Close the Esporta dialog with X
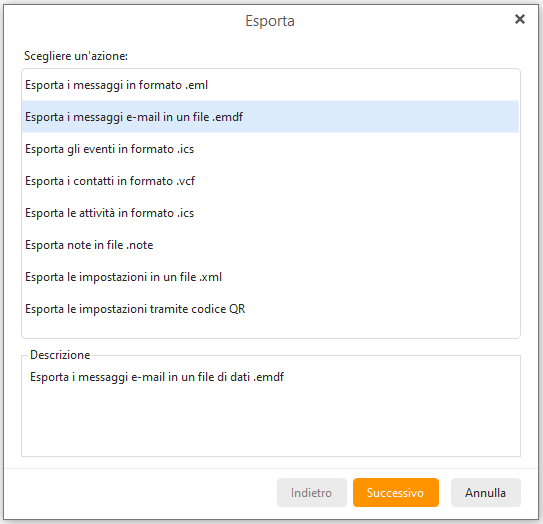 pos(519,19)
